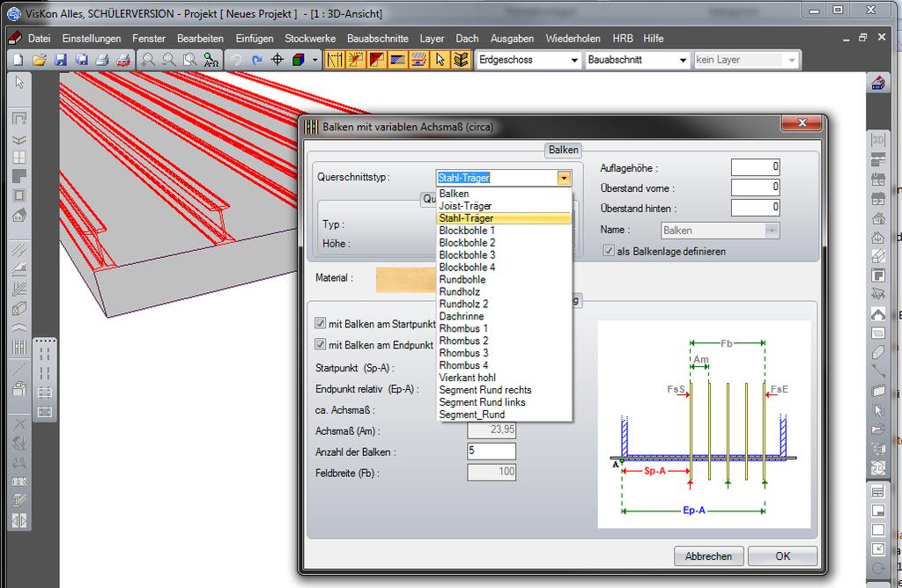The height and width of the screenshot is (588, 902).
Task: Select 'Rhombus 3' in the list
Action: coord(504,353)
